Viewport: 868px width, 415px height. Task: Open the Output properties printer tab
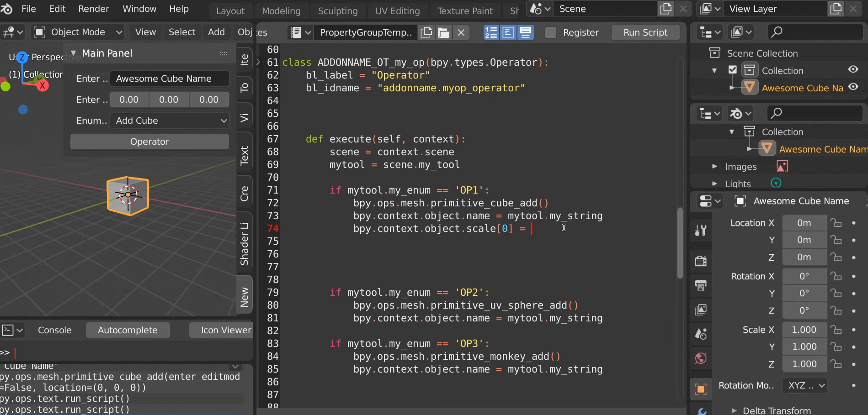701,286
